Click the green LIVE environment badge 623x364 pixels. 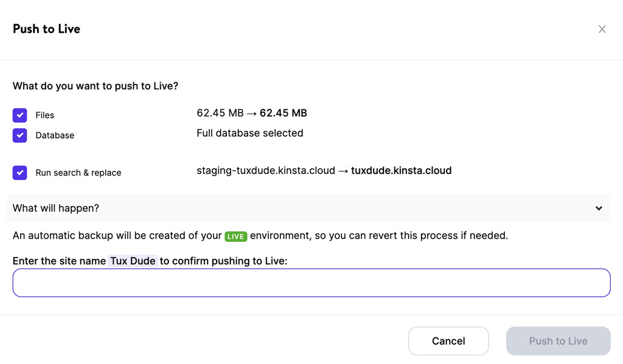point(236,236)
